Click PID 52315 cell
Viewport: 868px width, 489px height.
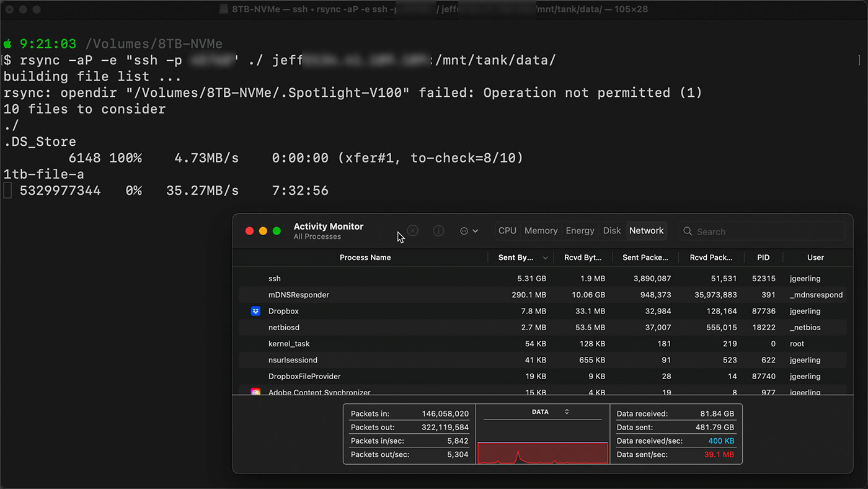[763, 279]
